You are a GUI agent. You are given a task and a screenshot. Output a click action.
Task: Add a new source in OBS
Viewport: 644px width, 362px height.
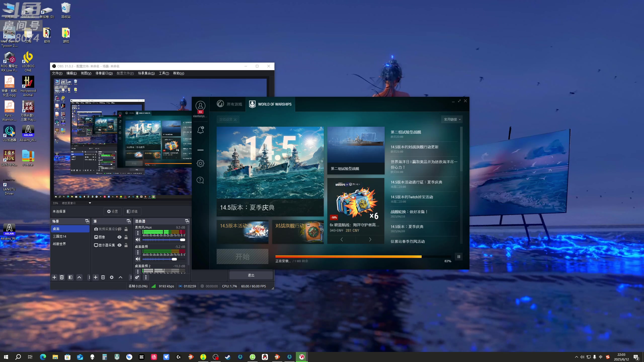click(96, 277)
